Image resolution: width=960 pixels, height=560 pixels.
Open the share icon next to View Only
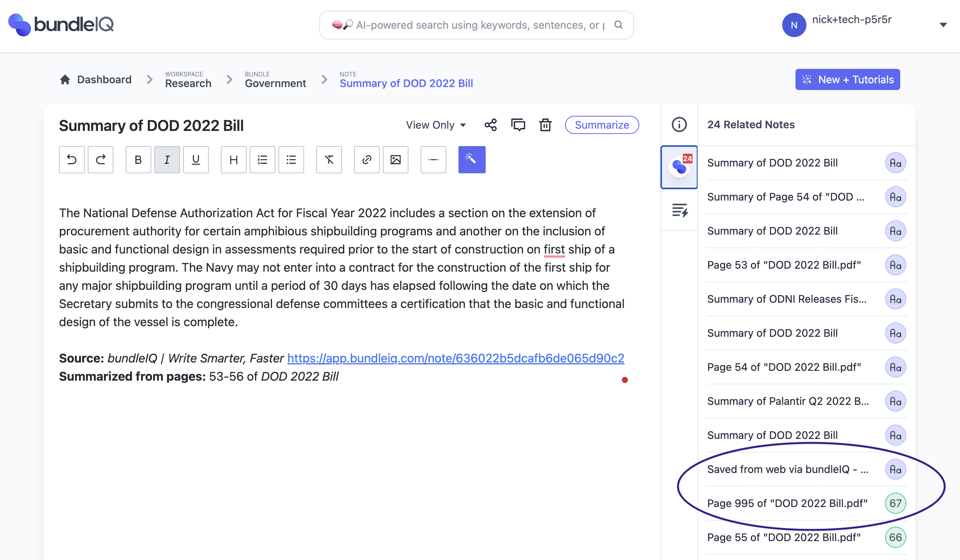pyautogui.click(x=490, y=125)
